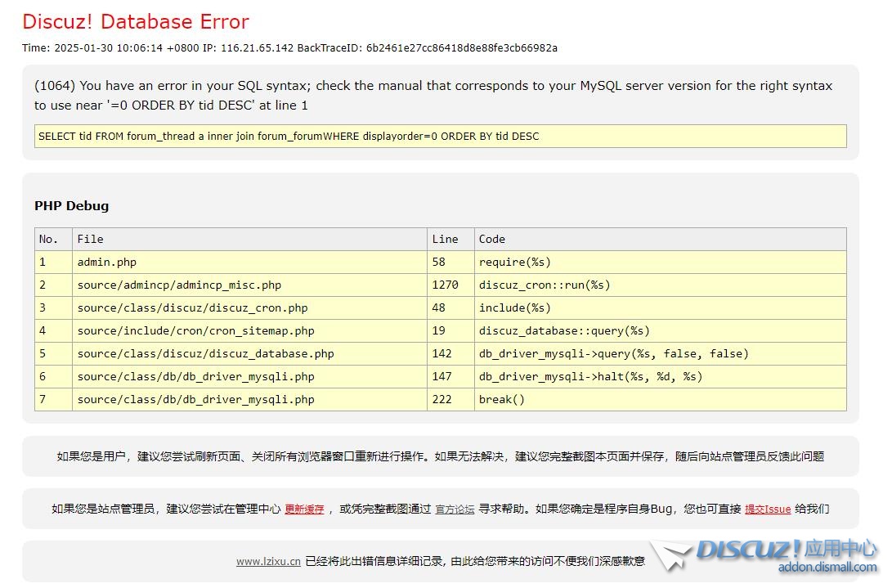This screenshot has height=588, width=892.
Task: Click the IP address 116.21.65.142
Action: (257, 47)
